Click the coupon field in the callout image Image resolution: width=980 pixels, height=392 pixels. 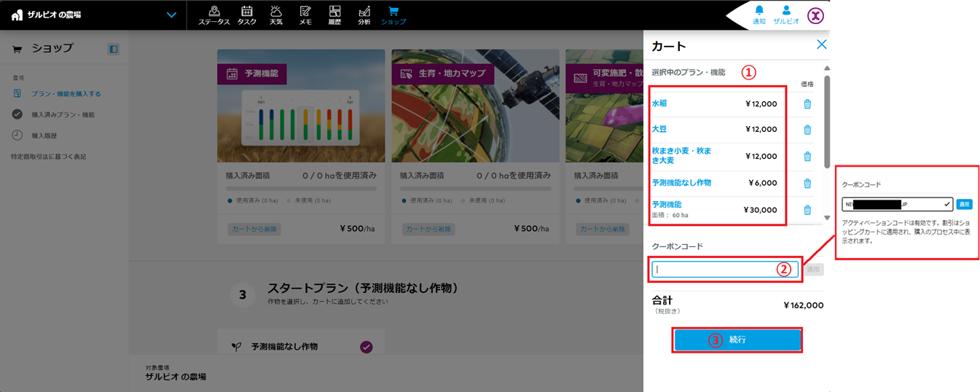[x=897, y=204]
